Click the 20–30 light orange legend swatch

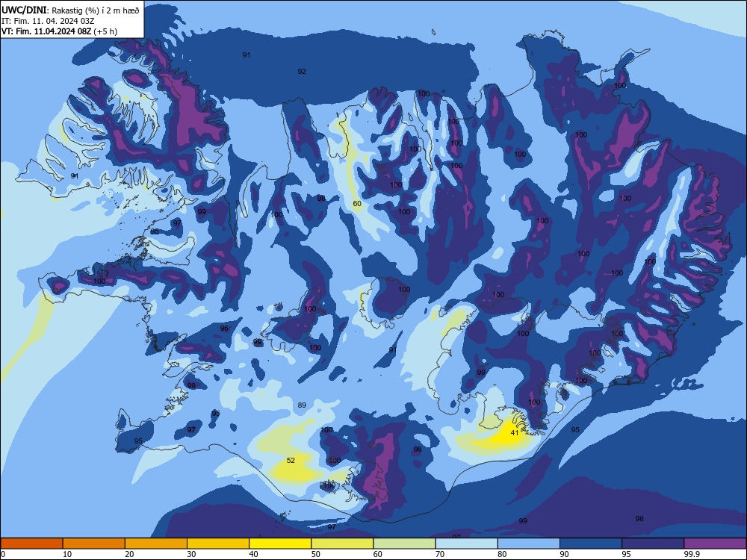(x=156, y=544)
